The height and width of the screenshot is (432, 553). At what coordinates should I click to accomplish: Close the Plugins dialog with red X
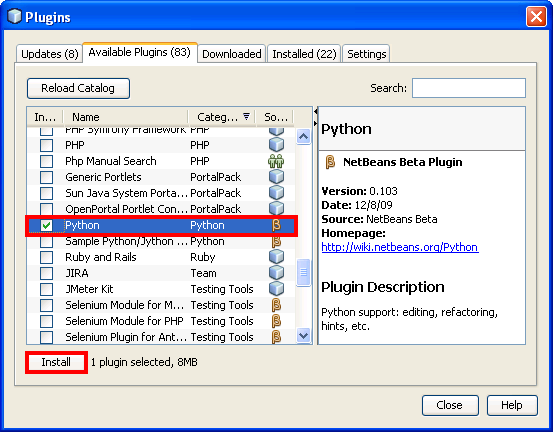(536, 17)
